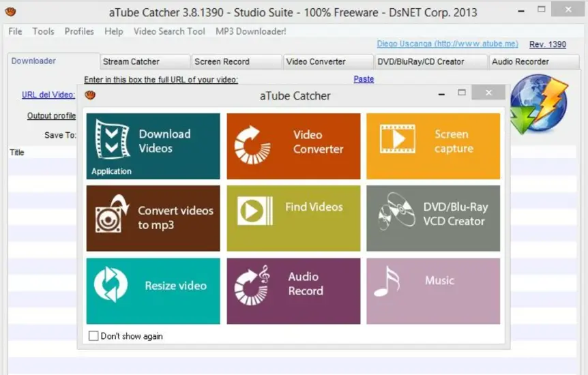
Task: Select Convert videos to mp3 tile
Action: 153,218
